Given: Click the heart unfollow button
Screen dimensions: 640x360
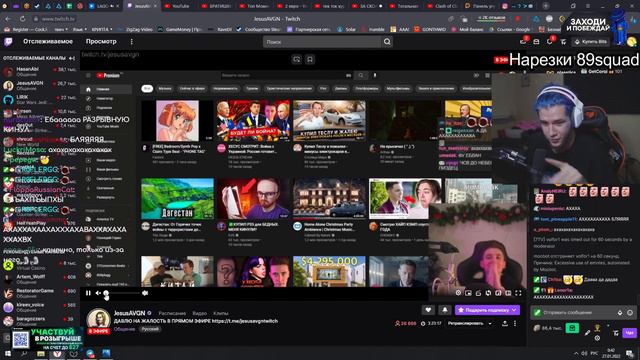Looking at the screenshot, I should 428,310.
